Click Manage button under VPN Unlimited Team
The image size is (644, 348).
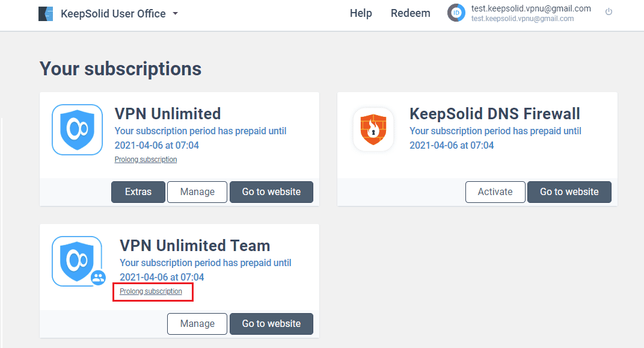197,324
